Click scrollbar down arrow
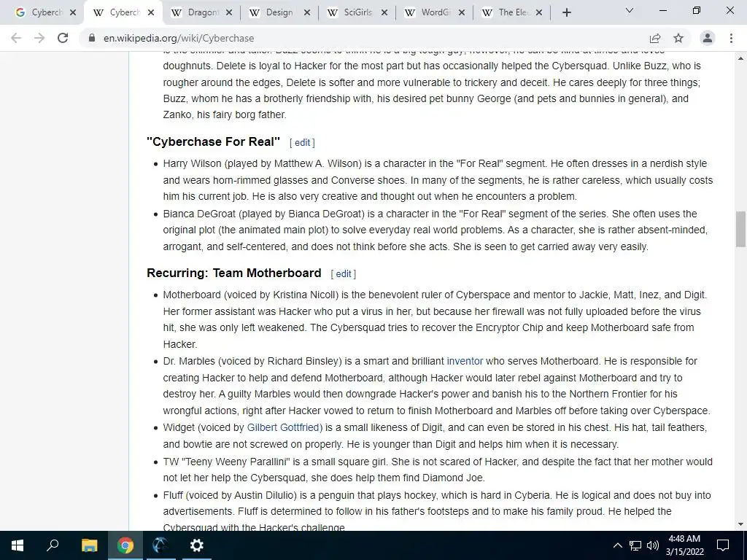 (x=741, y=524)
